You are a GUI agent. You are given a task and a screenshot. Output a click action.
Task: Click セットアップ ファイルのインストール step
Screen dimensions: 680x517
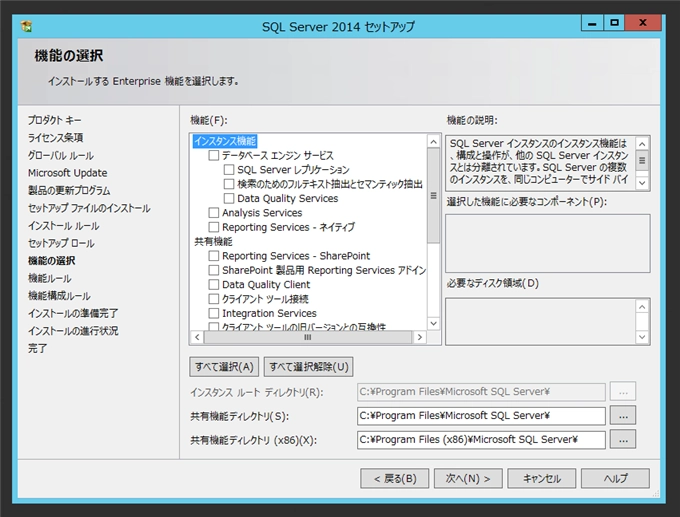tap(89, 208)
